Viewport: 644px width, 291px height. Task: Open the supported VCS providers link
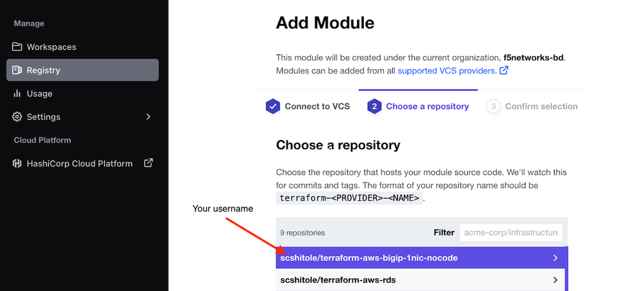(447, 70)
